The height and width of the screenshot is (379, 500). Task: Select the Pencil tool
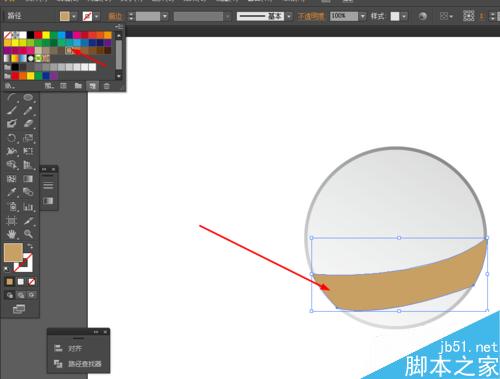28,110
